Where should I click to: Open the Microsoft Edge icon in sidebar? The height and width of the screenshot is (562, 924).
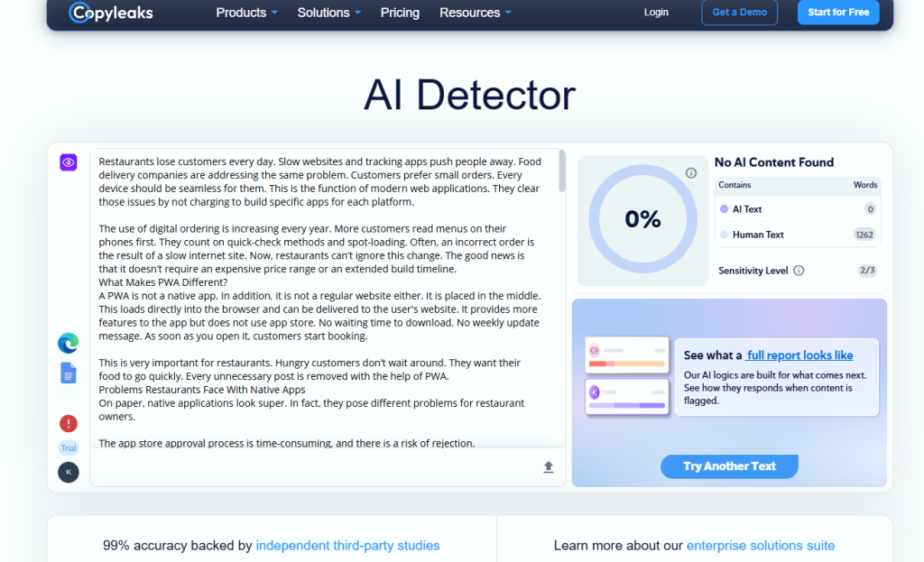pyautogui.click(x=69, y=343)
